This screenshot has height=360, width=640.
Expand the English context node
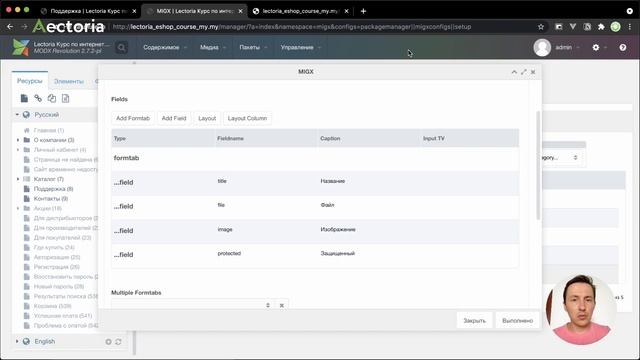pos(17,341)
